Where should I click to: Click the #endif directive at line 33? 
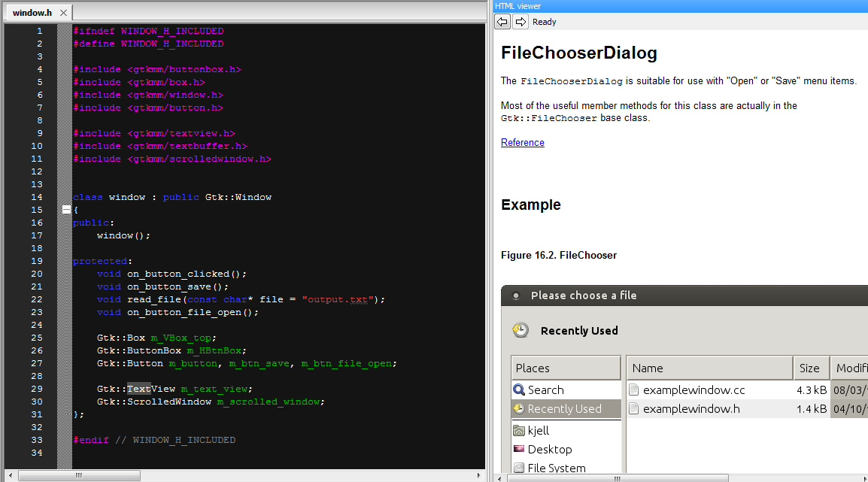coord(91,440)
